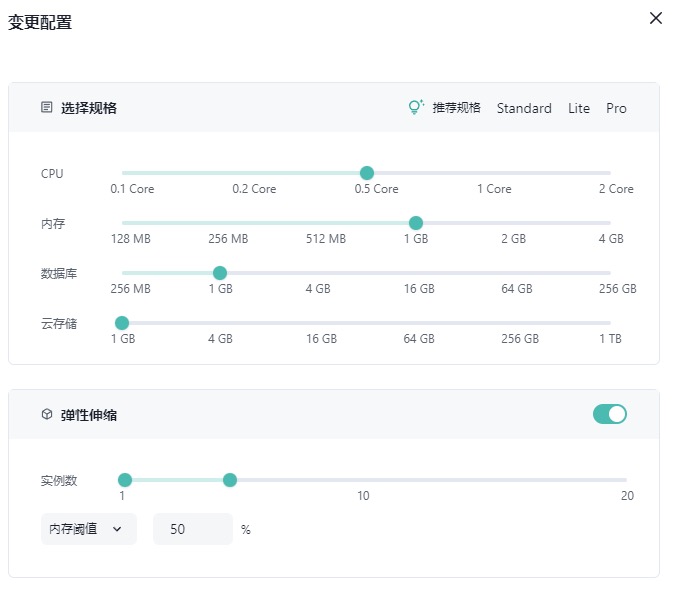Click the 4 GB memory label
677x600 pixels.
611,239
